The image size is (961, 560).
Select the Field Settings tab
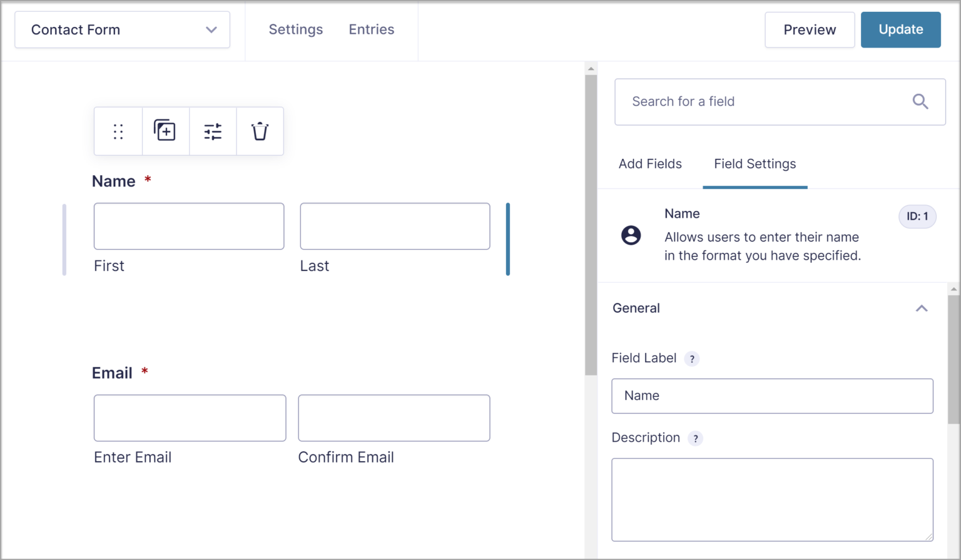pyautogui.click(x=755, y=164)
